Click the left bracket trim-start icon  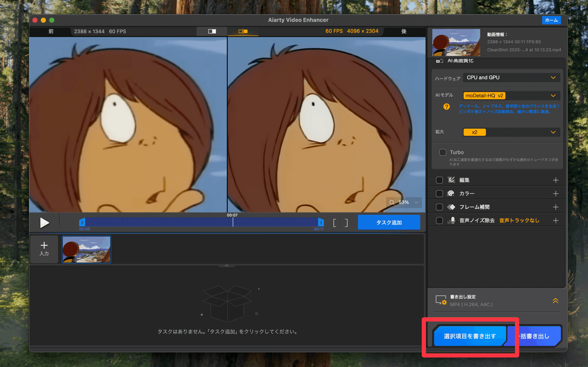point(335,222)
